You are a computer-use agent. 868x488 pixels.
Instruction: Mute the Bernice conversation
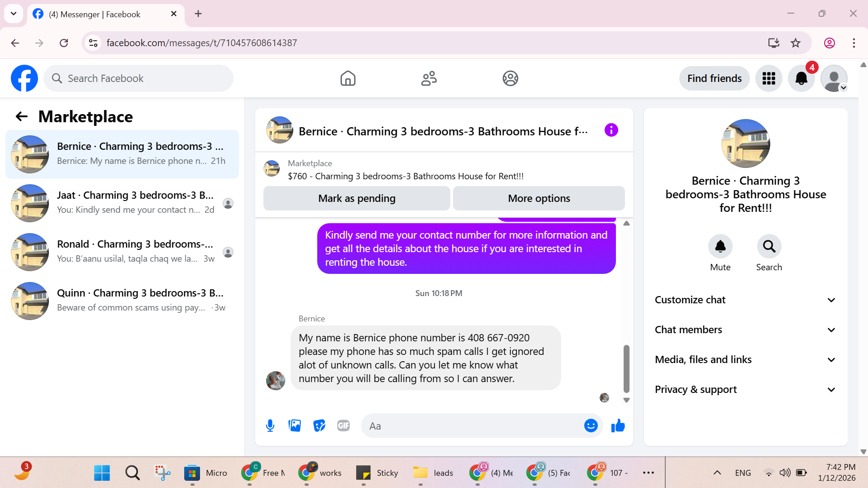[x=720, y=246]
